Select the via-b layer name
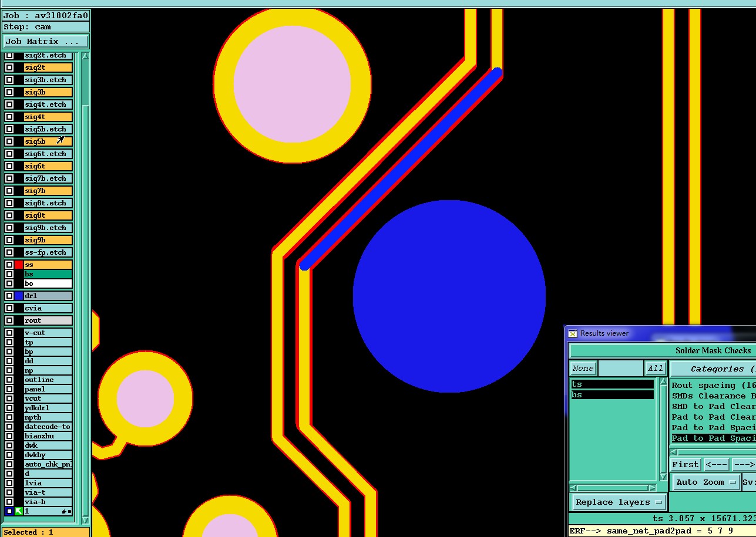 click(48, 502)
